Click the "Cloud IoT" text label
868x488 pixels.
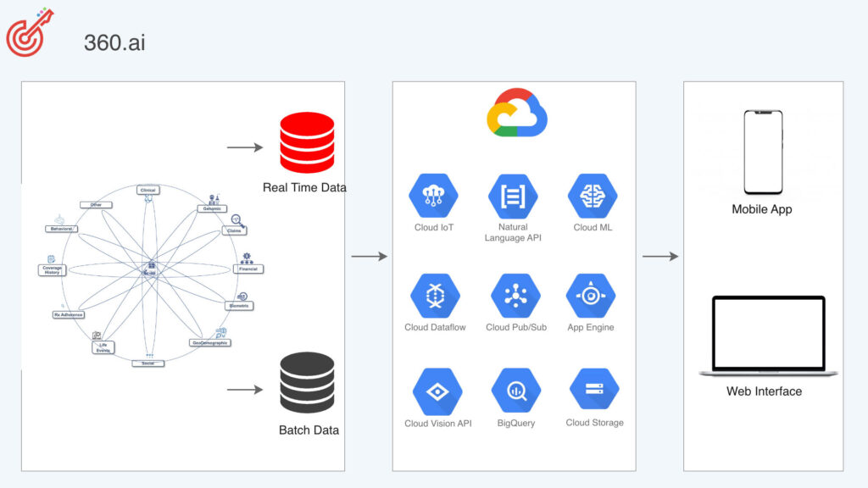click(434, 227)
